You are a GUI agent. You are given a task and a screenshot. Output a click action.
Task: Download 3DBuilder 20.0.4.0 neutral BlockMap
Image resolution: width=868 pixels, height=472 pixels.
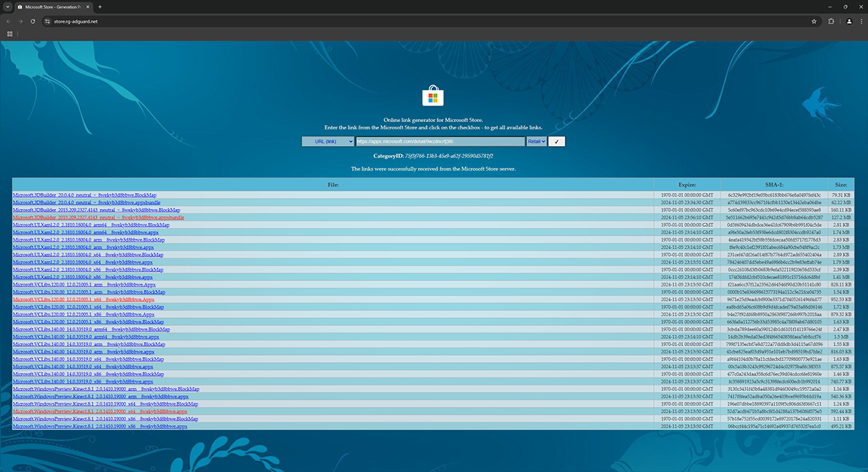pyautogui.click(x=84, y=195)
